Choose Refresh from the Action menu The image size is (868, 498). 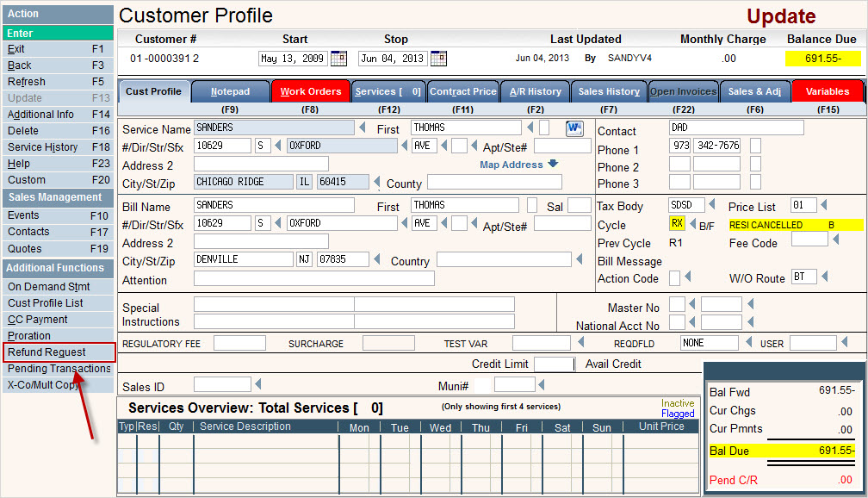59,82
